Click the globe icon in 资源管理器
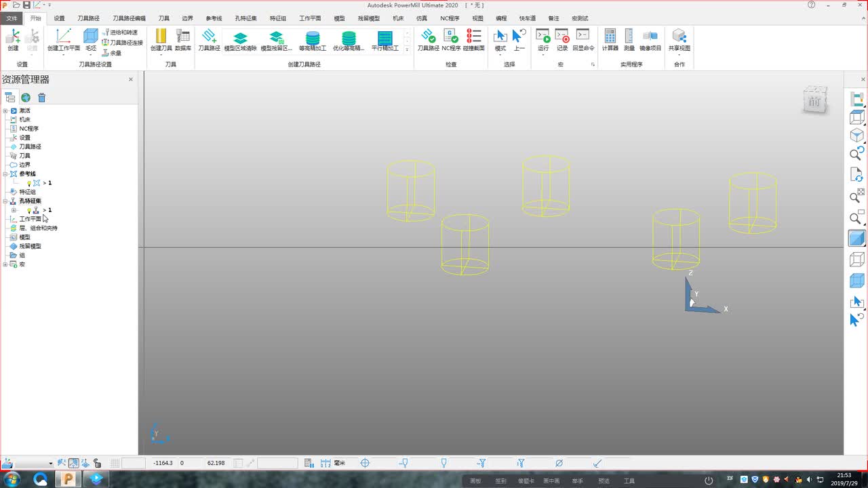Image resolution: width=868 pixels, height=488 pixels. pos(26,98)
